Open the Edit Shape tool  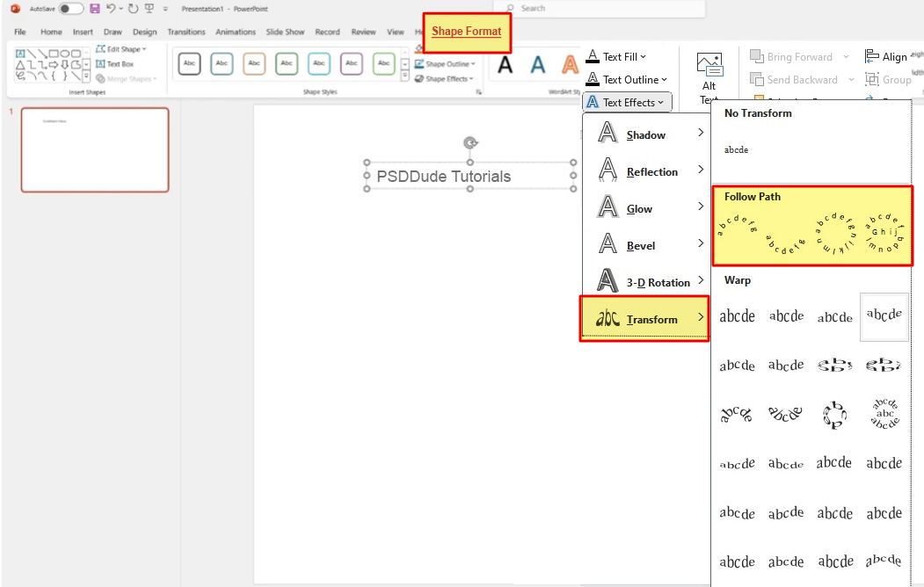point(123,49)
